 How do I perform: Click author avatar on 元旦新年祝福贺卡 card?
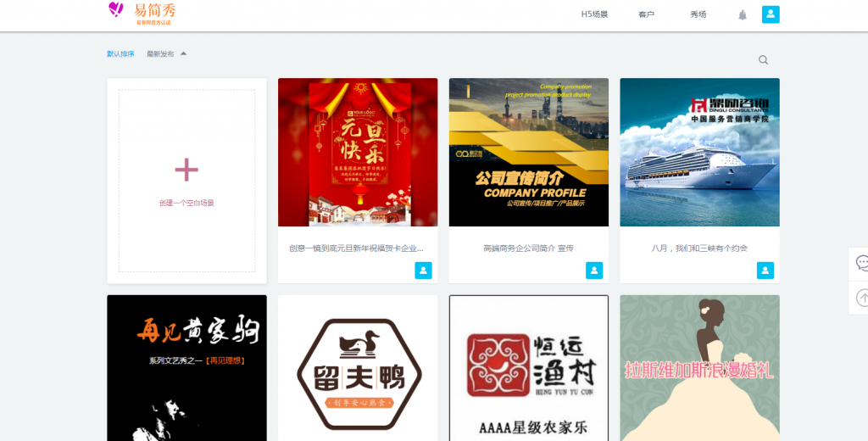[424, 271]
